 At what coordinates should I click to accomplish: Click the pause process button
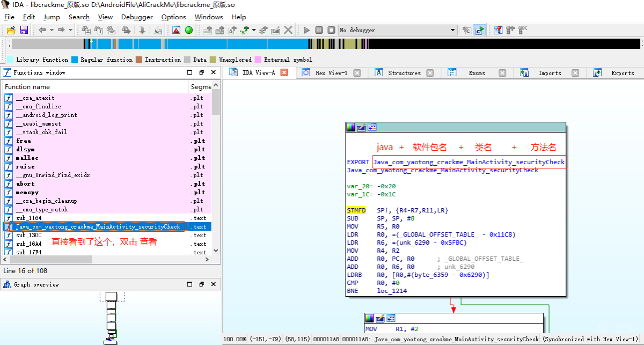[319, 30]
